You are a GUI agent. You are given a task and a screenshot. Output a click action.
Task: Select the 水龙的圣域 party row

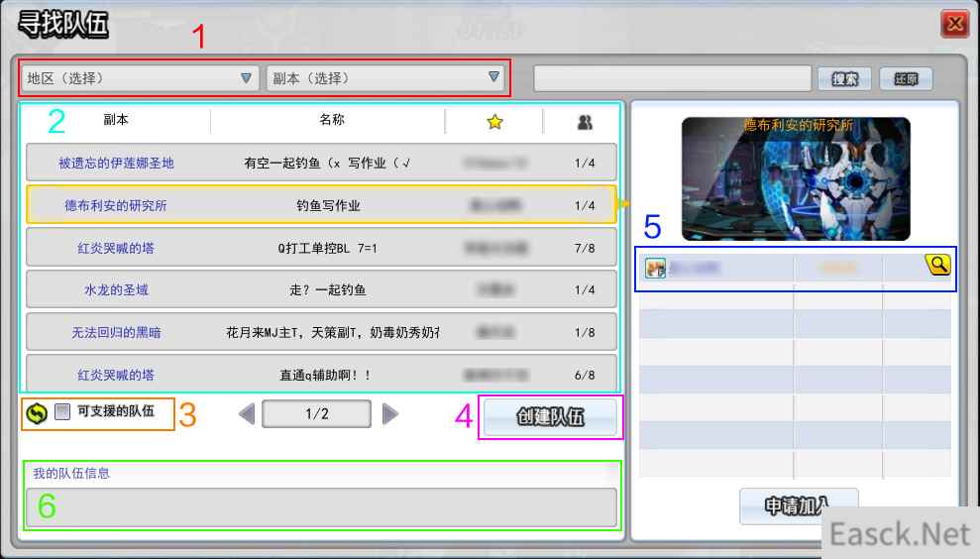321,289
